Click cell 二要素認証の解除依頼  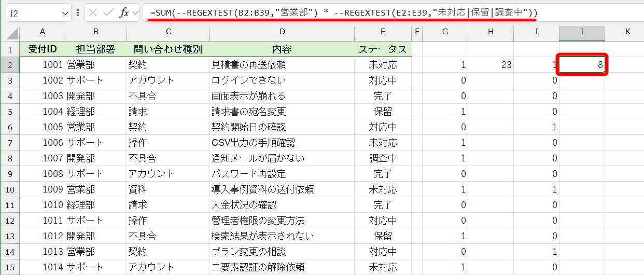(x=282, y=267)
